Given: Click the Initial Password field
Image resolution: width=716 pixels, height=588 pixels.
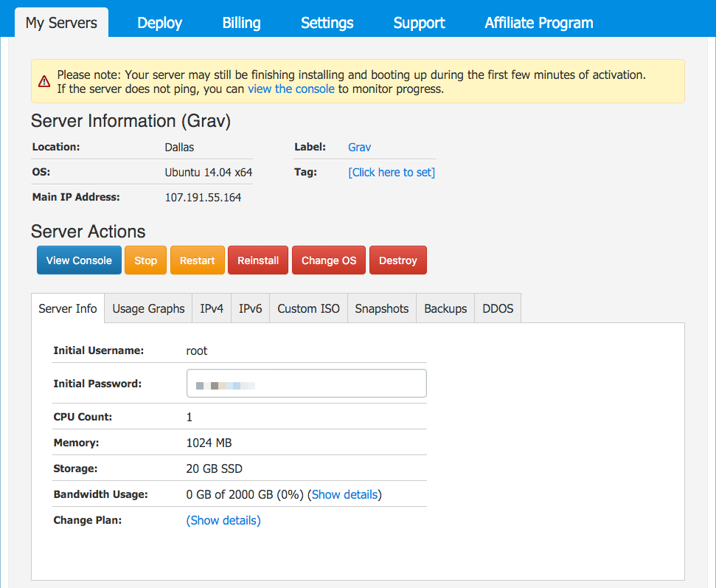Looking at the screenshot, I should coord(306,384).
